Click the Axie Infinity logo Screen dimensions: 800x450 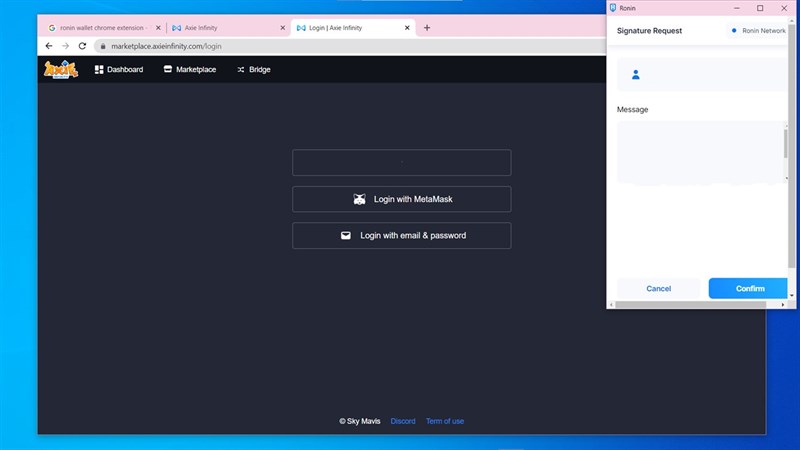tap(61, 69)
